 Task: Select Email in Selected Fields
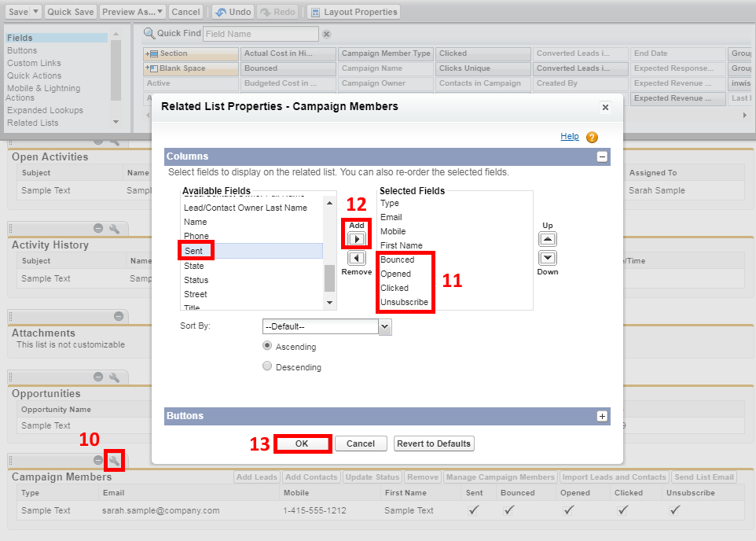tap(391, 217)
